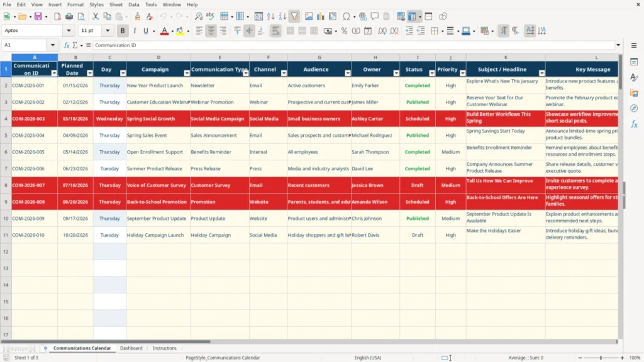Image resolution: width=644 pixels, height=362 pixels.
Task: Click the Print icon
Action: (69, 16)
